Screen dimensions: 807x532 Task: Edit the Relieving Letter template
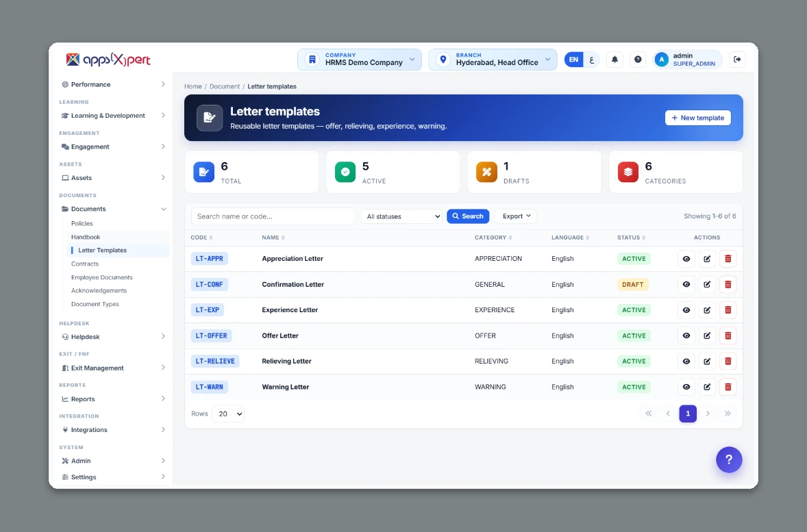(x=707, y=362)
